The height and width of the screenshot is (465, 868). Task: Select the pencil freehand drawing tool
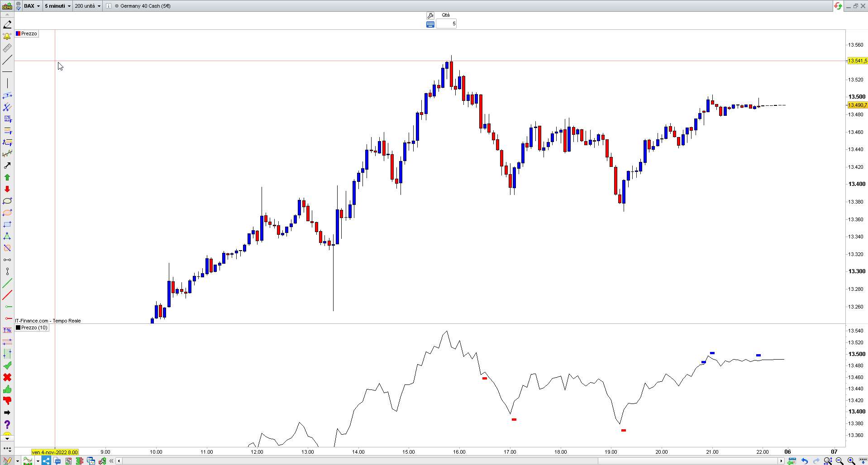pyautogui.click(x=7, y=24)
